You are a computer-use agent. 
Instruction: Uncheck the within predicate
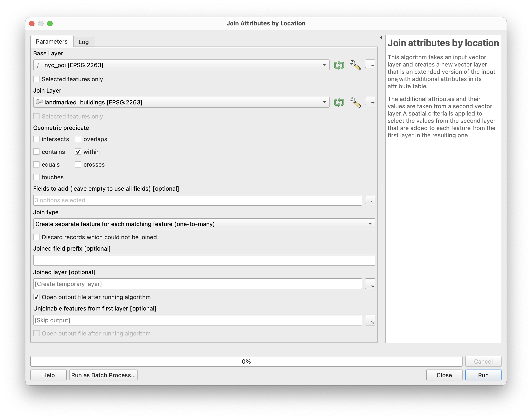click(78, 152)
